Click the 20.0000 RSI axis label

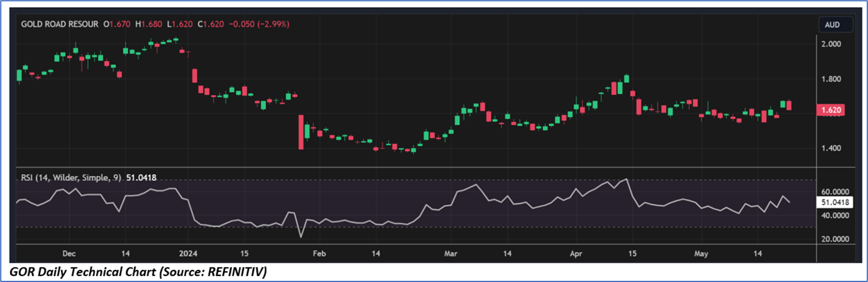click(834, 239)
